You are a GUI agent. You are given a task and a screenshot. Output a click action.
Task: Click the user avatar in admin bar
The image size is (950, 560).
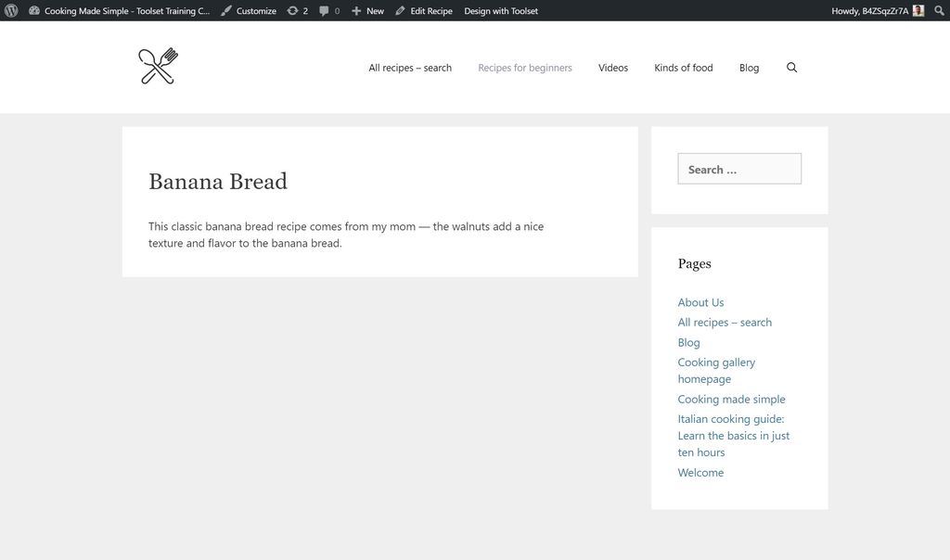918,11
